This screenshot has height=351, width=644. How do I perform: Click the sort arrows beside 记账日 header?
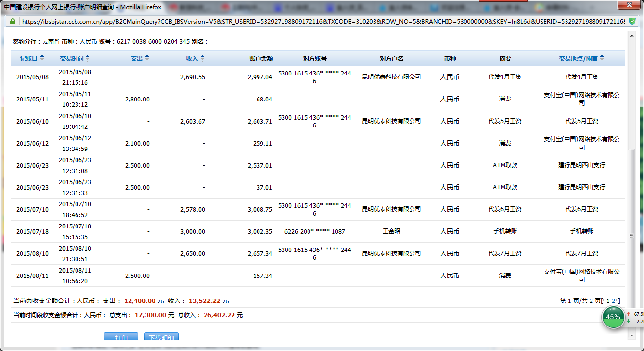[42, 59]
